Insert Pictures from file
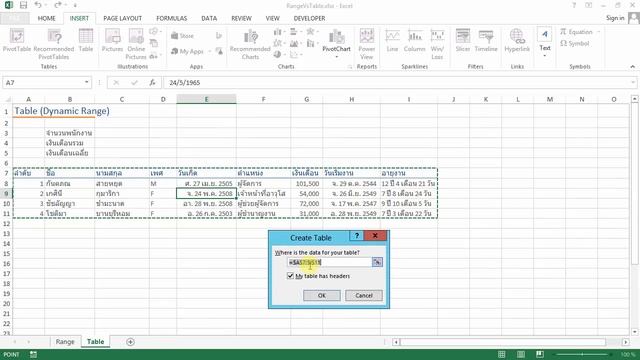This screenshot has height=360, width=640. [112, 41]
